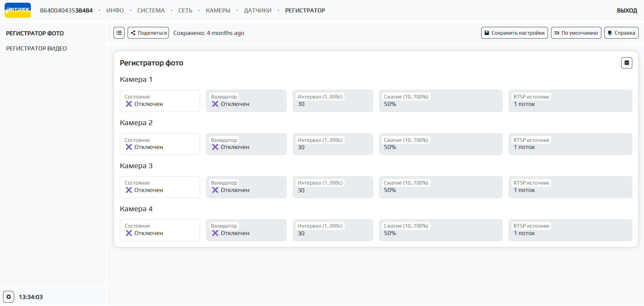The height and width of the screenshot is (306, 644).
Task: Click the Bitrek logo icon
Action: pyautogui.click(x=18, y=10)
